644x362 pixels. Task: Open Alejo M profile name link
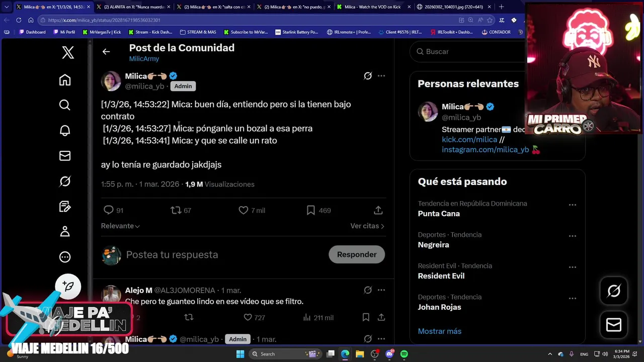138,291
